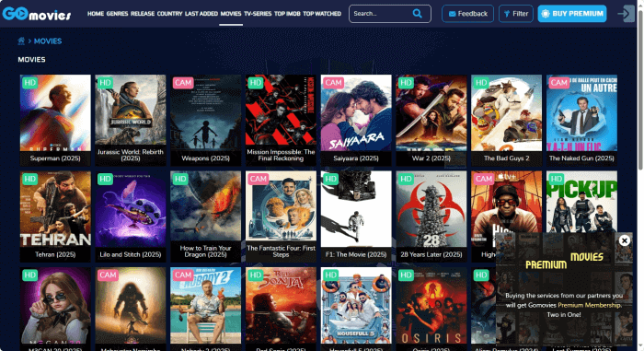Open the LAST ADDED page

click(201, 14)
